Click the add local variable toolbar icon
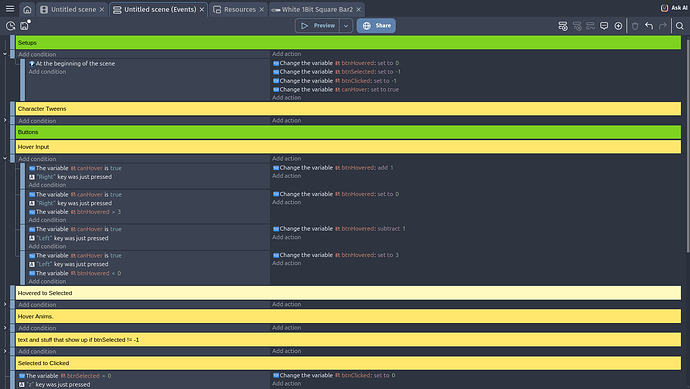 coord(591,26)
